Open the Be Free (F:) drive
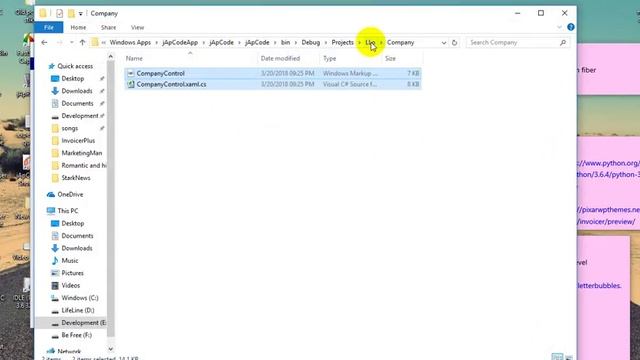The image size is (640, 360). point(76,335)
